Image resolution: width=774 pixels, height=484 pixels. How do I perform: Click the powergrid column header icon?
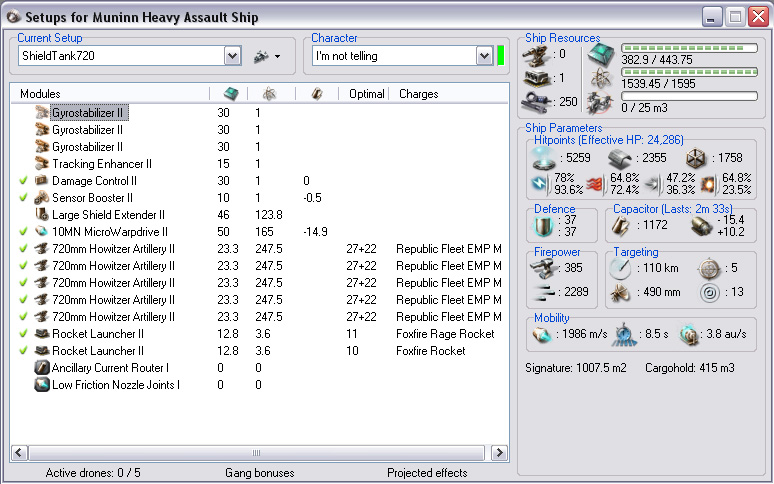click(x=270, y=94)
